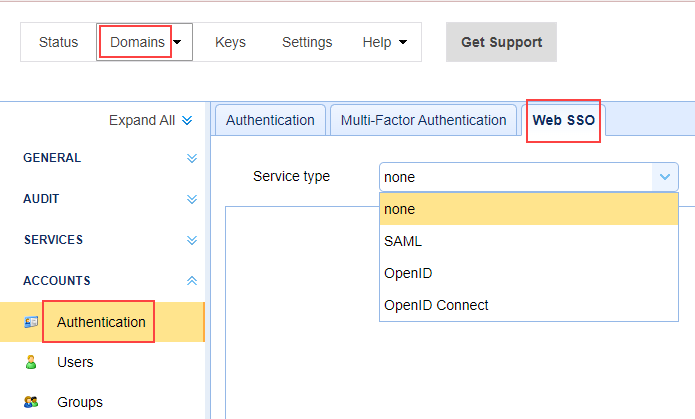Image resolution: width=695 pixels, height=419 pixels.
Task: Click the Users person icon
Action: (x=31, y=362)
